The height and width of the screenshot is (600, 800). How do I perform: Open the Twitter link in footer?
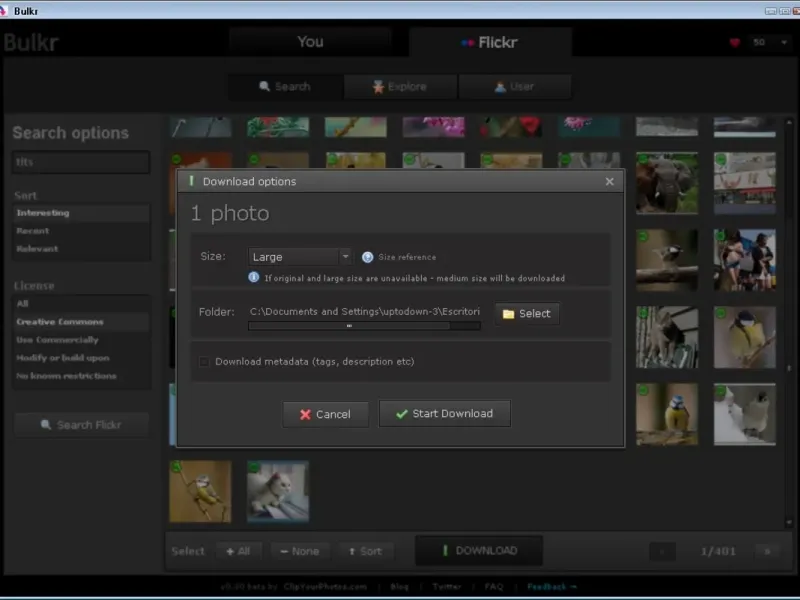[447, 587]
